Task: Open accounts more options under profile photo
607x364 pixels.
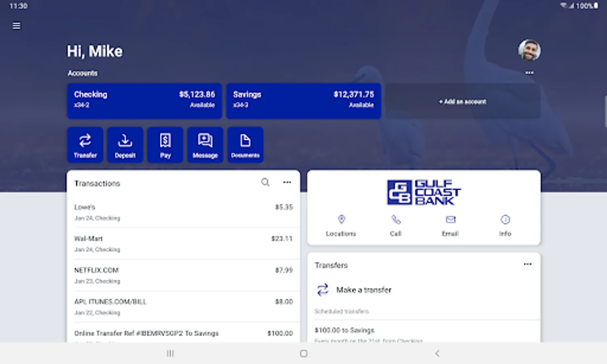Action: tap(529, 73)
